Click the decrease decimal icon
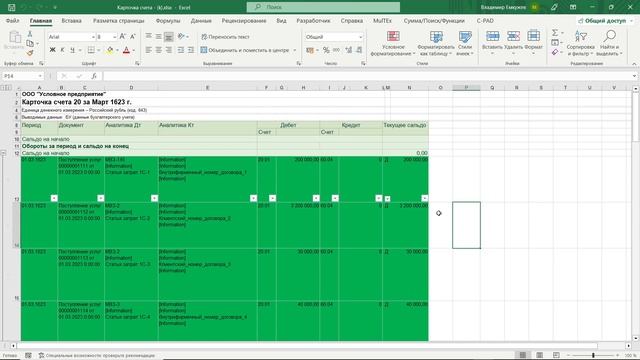Image resolution: width=640 pixels, height=360 pixels. tap(359, 50)
